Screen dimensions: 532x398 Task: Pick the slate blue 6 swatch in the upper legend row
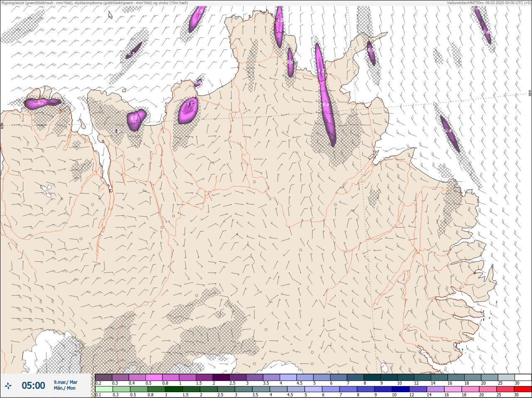point(338,377)
